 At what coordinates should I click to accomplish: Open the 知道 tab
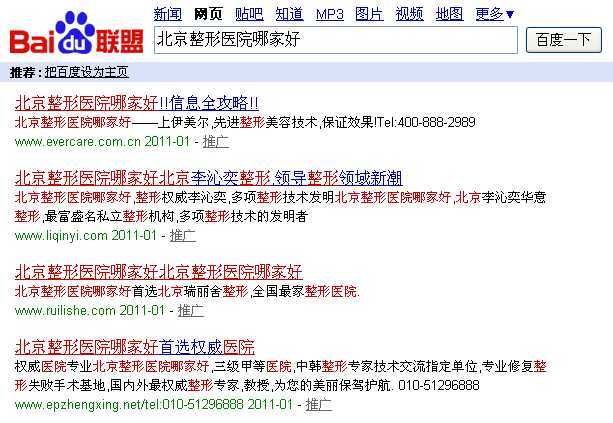(289, 14)
